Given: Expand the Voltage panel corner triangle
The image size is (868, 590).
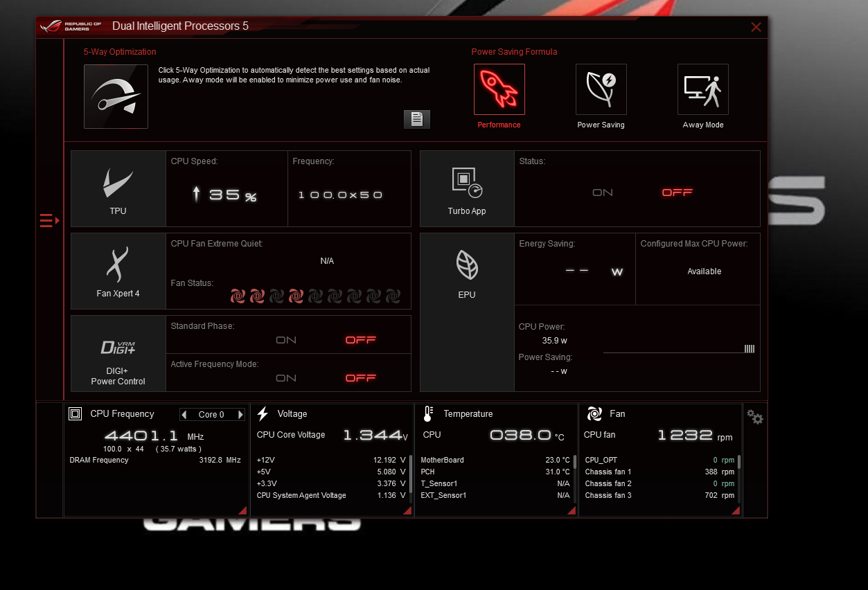Looking at the screenshot, I should pos(407,510).
